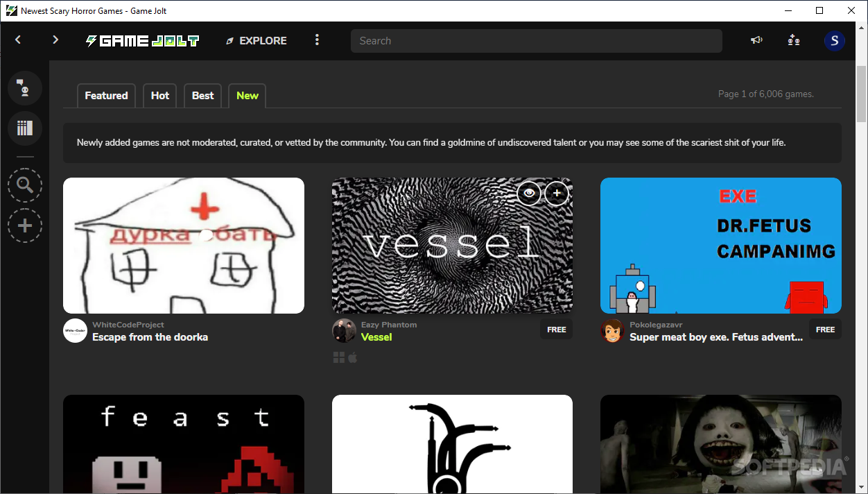Open the Game Jolt logo home
This screenshot has width=868, height=494.
(x=142, y=41)
